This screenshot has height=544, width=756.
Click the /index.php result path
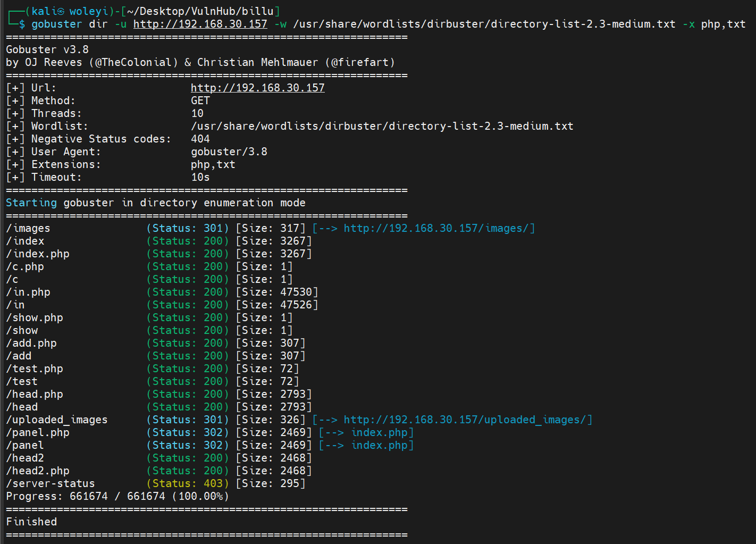tap(38, 254)
